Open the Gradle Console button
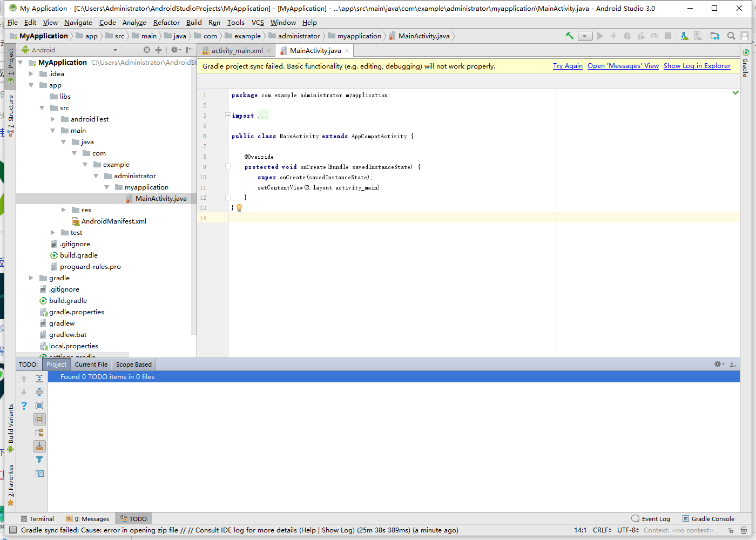Screen dimensions: 756x540 708,519
